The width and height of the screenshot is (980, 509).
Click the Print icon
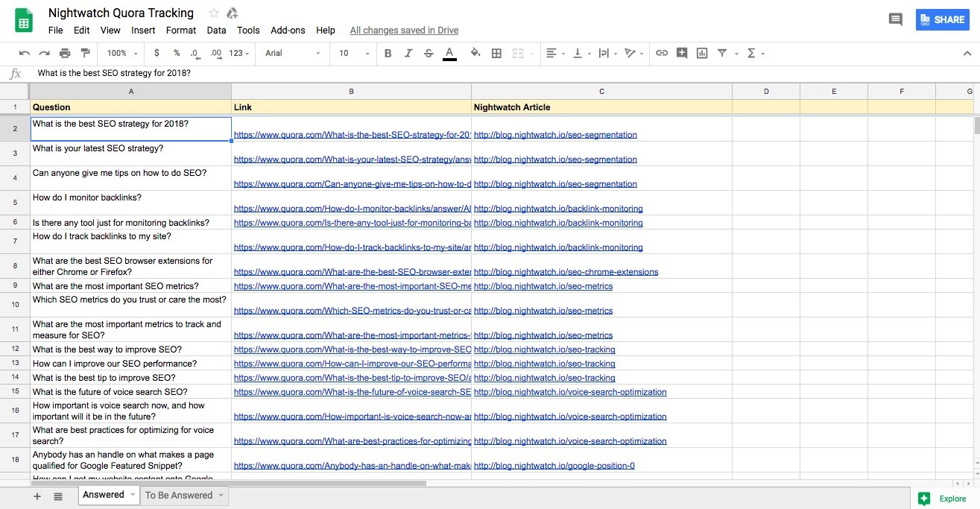pos(65,53)
